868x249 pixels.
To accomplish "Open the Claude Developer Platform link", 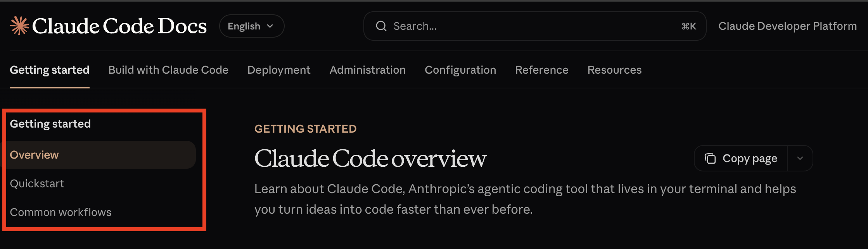I will coord(787,26).
